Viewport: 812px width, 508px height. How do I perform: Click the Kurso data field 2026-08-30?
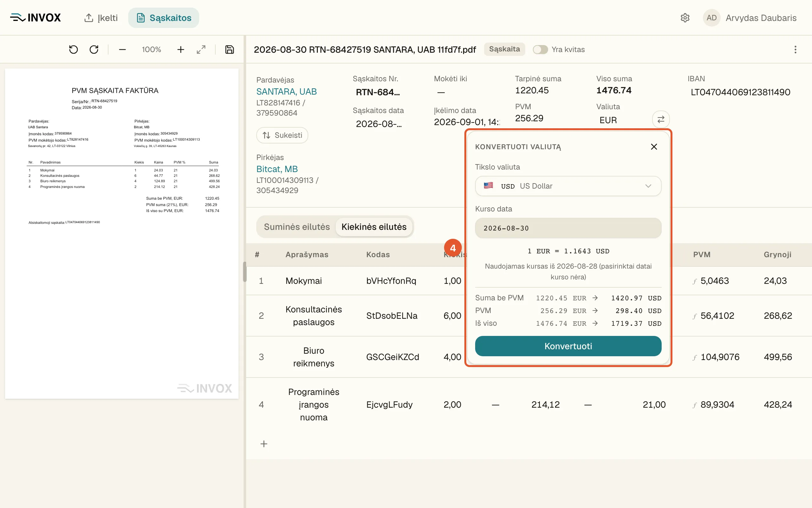568,228
